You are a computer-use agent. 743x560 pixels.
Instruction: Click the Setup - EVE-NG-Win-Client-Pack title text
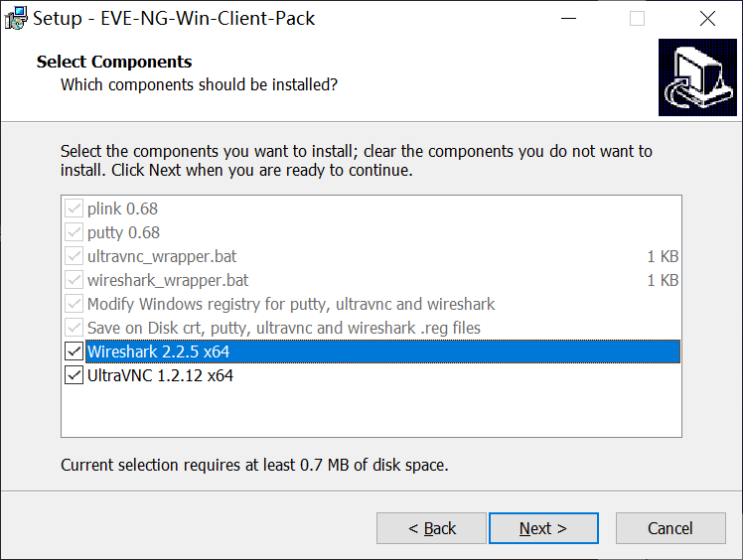(174, 19)
